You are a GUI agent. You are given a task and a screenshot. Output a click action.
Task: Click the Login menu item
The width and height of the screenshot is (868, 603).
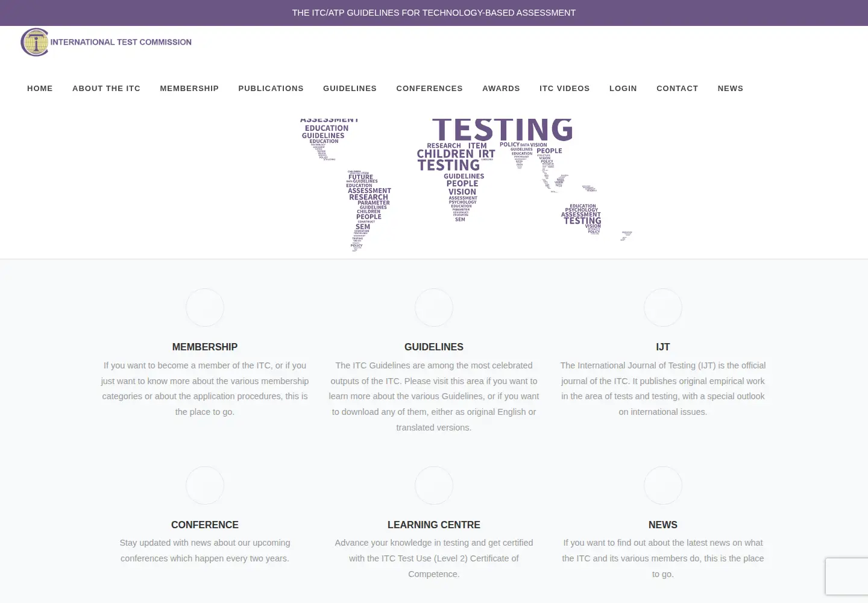(x=623, y=88)
